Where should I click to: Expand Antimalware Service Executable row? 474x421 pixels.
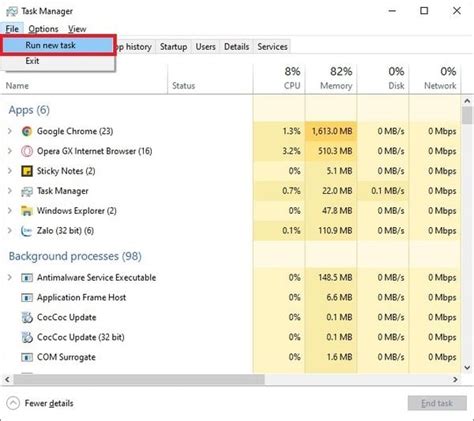(10, 277)
